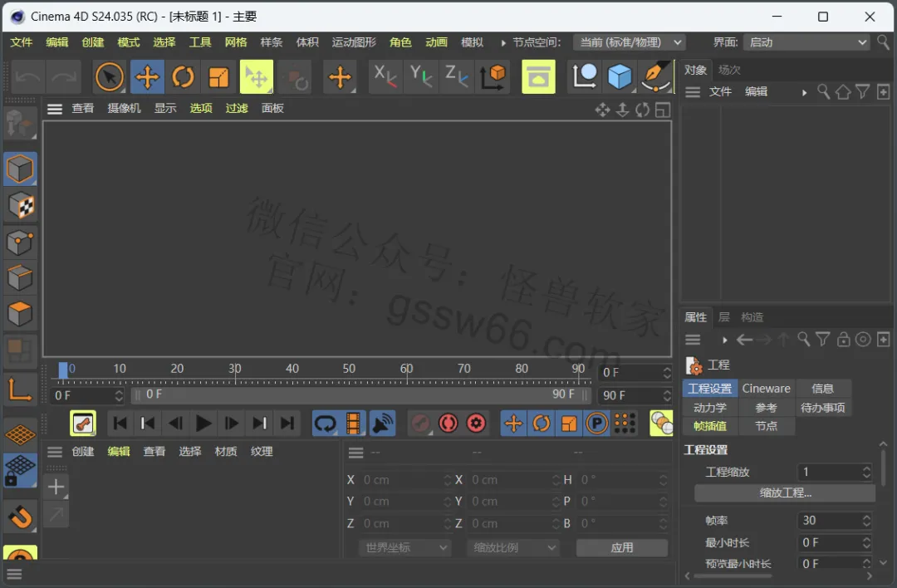
Task: Click the 摄像机 viewport menu
Action: pos(124,108)
